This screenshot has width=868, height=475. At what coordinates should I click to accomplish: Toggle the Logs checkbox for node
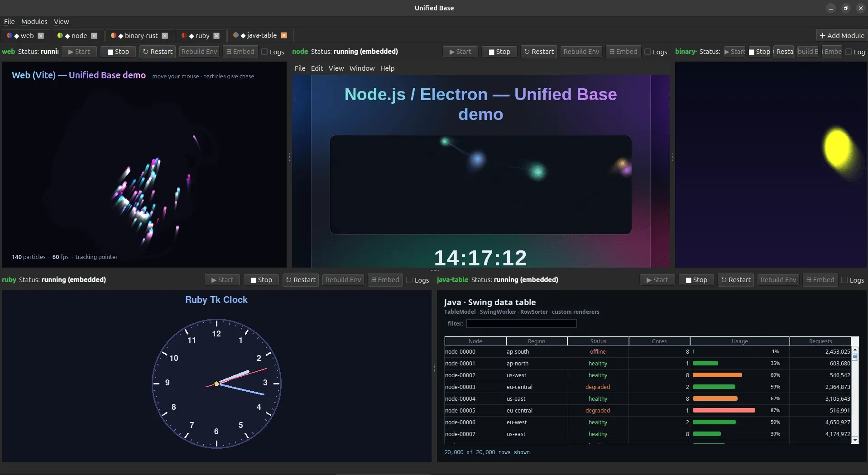pyautogui.click(x=648, y=52)
